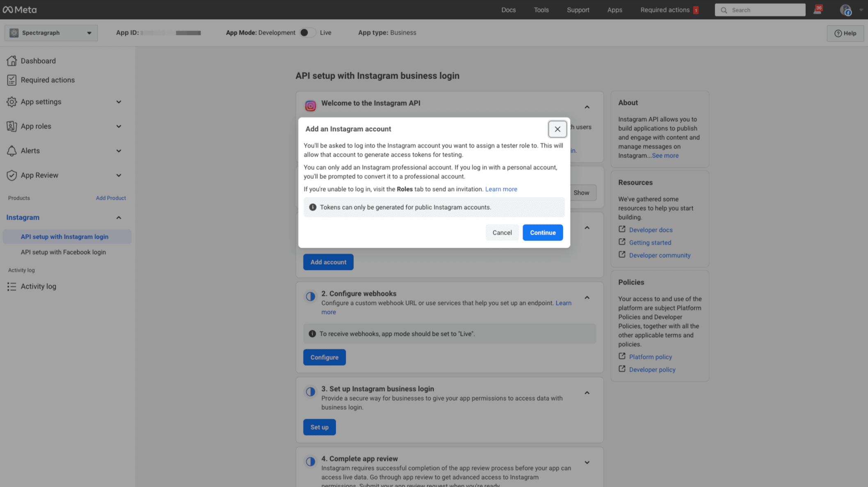Select the Support menu item
Viewport: 868px width, 487px height.
(x=578, y=9)
